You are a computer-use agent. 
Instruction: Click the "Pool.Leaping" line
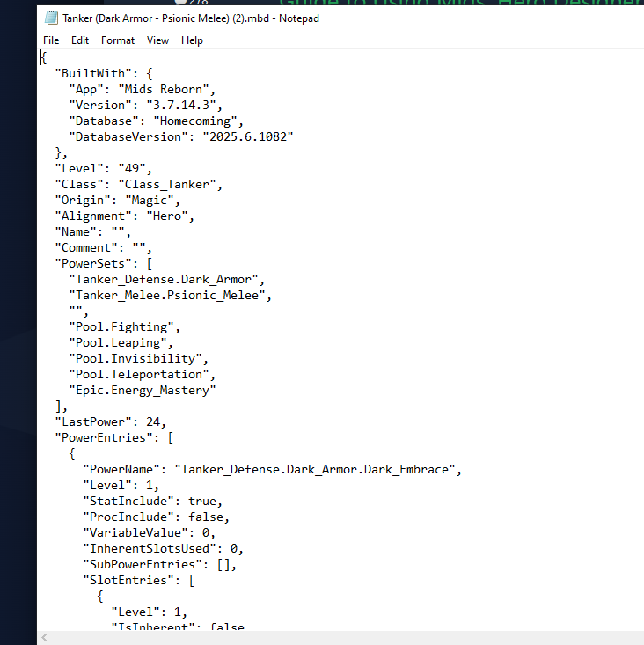point(121,342)
